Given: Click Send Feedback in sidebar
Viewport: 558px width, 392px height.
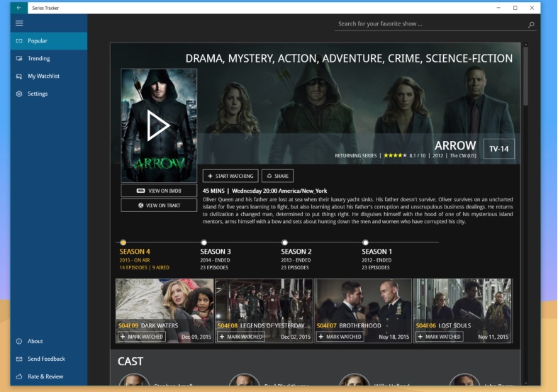Looking at the screenshot, I should point(46,359).
